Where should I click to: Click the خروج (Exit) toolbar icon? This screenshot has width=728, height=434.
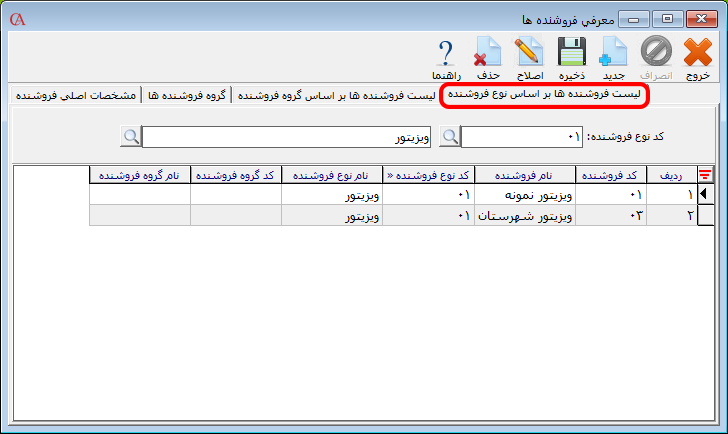pyautogui.click(x=698, y=58)
